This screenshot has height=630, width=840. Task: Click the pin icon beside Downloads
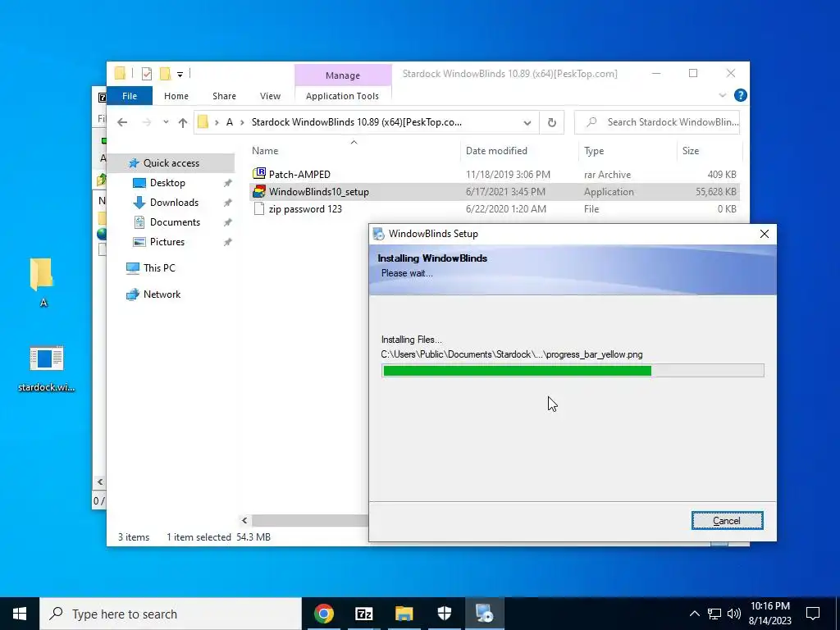coord(228,203)
